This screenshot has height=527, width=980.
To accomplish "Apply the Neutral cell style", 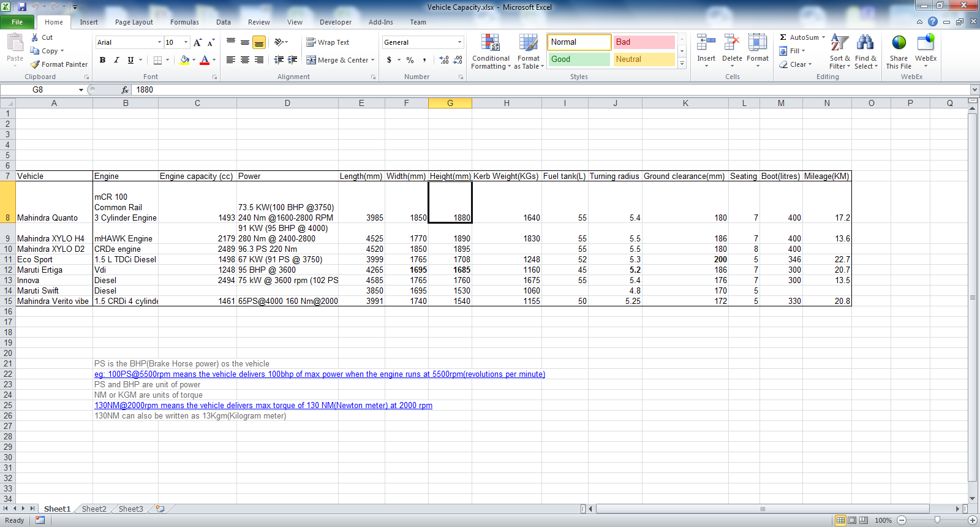I will pyautogui.click(x=644, y=59).
